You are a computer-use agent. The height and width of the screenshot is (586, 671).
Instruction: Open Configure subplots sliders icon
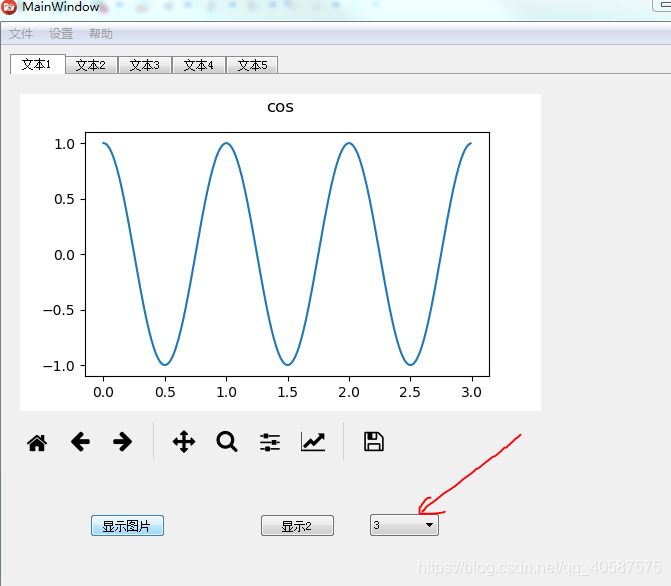pyautogui.click(x=270, y=442)
